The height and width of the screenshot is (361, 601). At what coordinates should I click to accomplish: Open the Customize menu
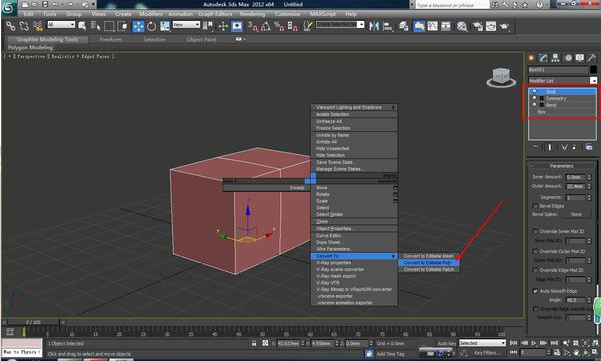(287, 14)
